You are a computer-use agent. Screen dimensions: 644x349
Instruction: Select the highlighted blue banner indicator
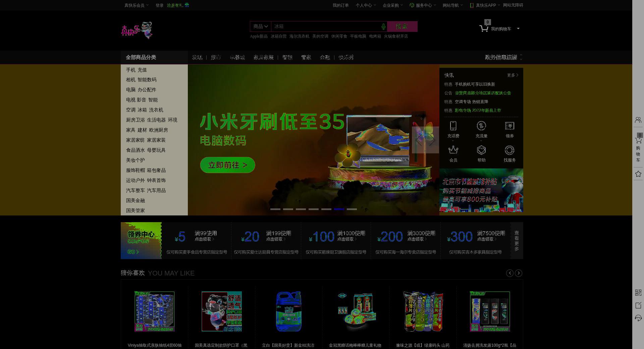[x=339, y=209]
